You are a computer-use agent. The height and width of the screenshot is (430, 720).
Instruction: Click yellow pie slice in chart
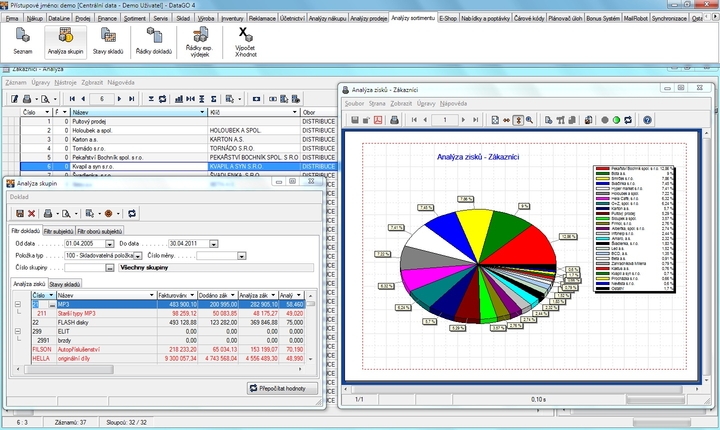(475, 232)
